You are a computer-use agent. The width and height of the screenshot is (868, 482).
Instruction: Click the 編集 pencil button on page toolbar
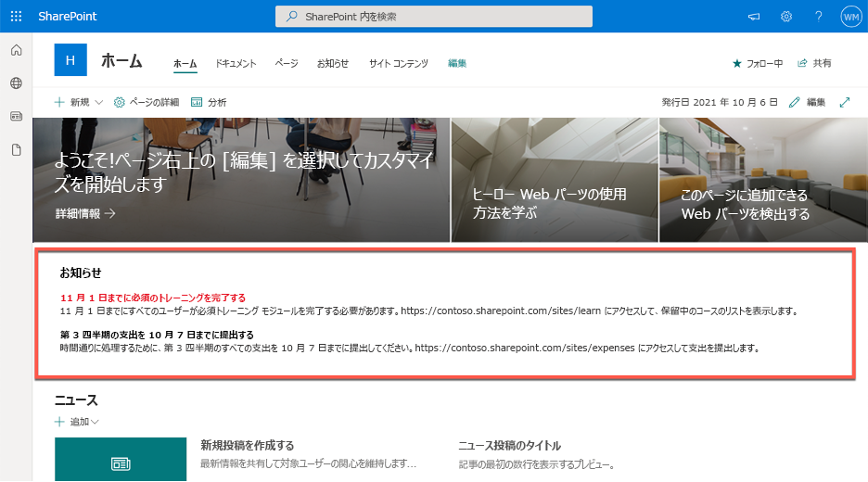[x=807, y=102]
